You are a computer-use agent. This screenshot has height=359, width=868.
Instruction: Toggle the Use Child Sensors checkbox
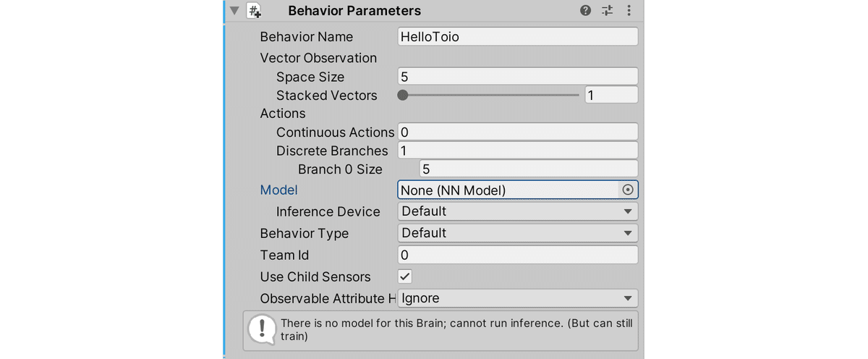tap(405, 276)
